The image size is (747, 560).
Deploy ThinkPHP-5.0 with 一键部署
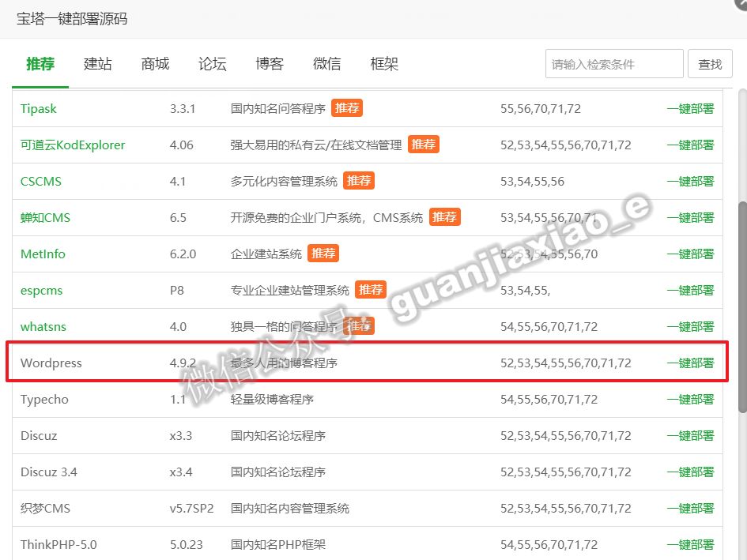690,544
